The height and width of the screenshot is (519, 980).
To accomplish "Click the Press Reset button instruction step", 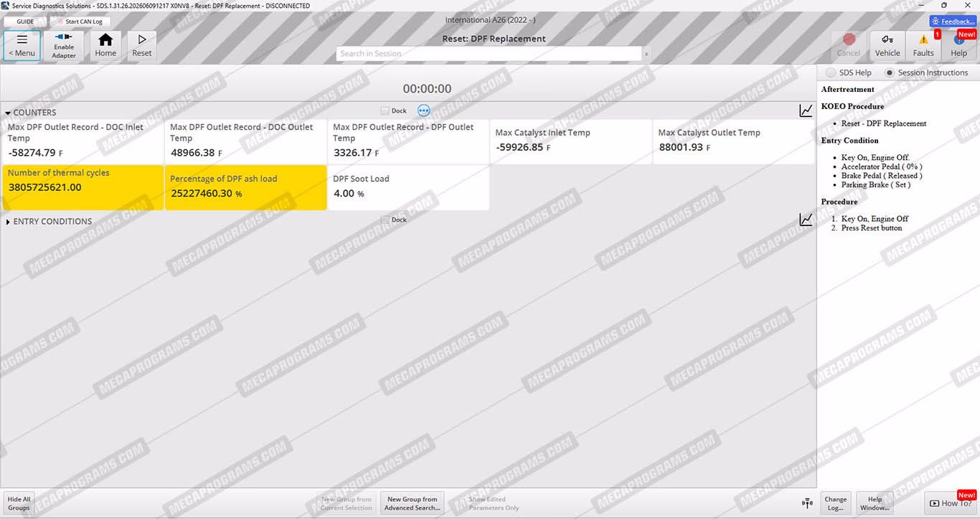I will pos(872,228).
